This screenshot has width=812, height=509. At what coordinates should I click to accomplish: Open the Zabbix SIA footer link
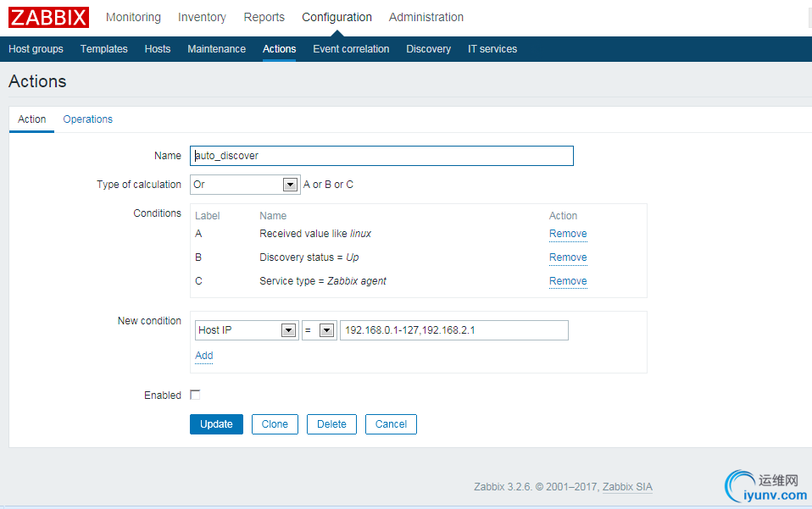pos(627,487)
